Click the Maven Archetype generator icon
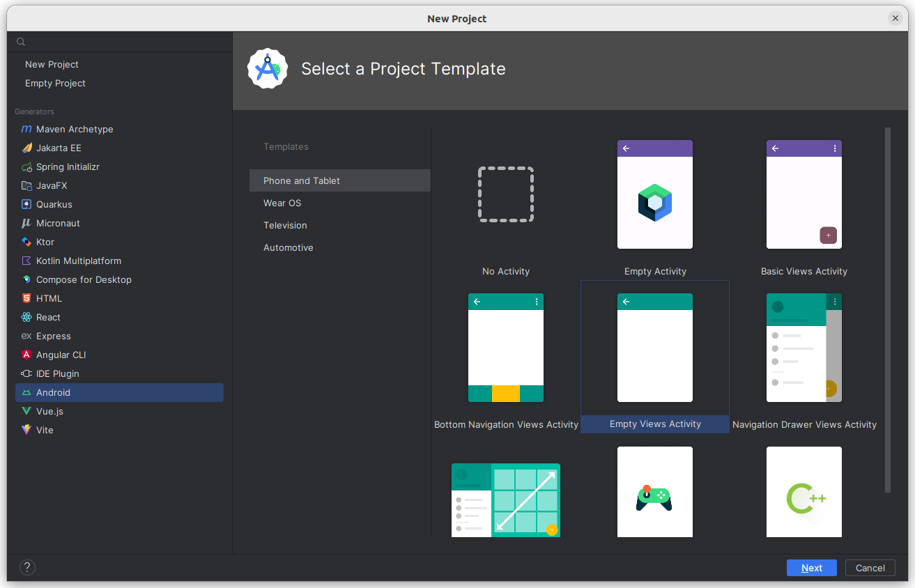This screenshot has width=915, height=588. [x=26, y=129]
